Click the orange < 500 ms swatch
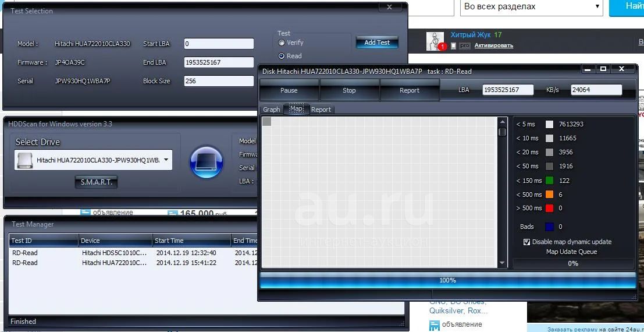Viewport: 644px width, 332px height. (x=549, y=194)
